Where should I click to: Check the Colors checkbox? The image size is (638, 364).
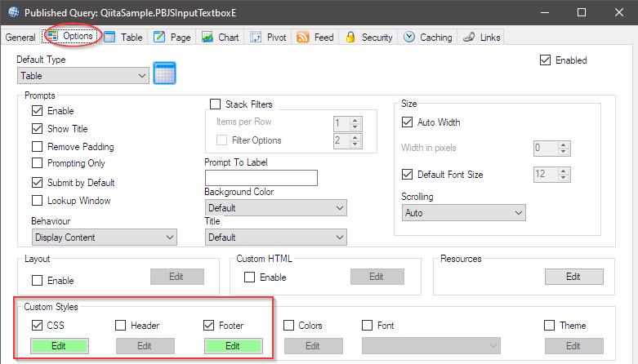pos(288,326)
